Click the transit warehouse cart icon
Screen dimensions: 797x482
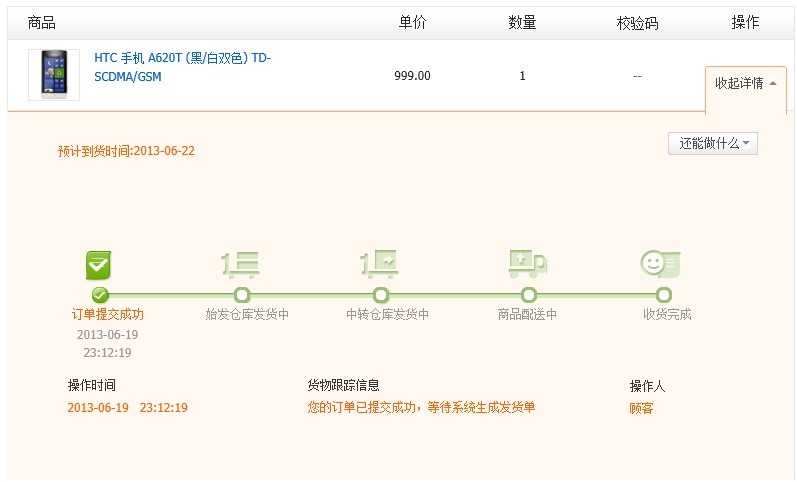pyautogui.click(x=379, y=264)
